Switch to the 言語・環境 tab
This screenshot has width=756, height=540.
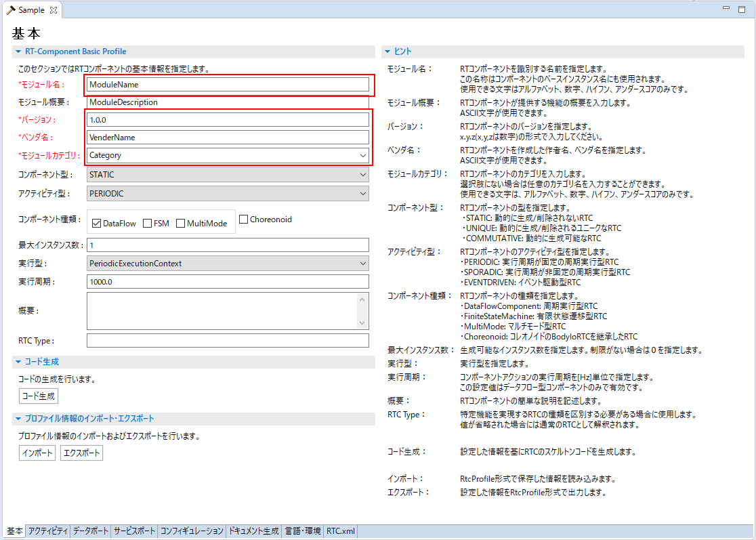coord(303,531)
